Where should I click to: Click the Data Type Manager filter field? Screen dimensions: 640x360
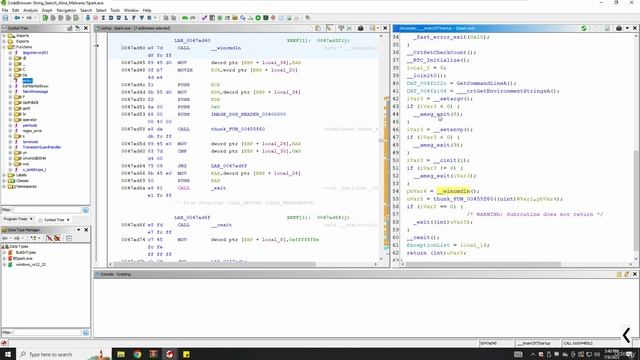(x=47, y=333)
